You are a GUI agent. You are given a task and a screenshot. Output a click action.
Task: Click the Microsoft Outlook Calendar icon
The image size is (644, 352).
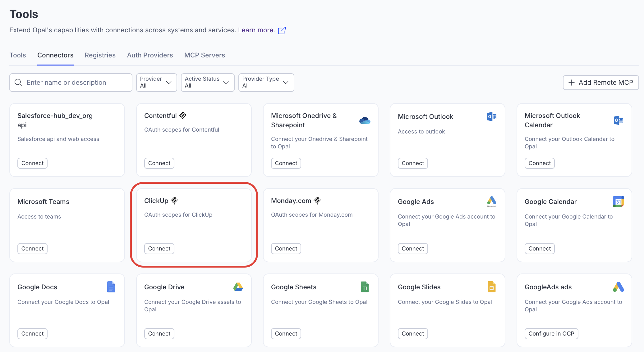[619, 120]
